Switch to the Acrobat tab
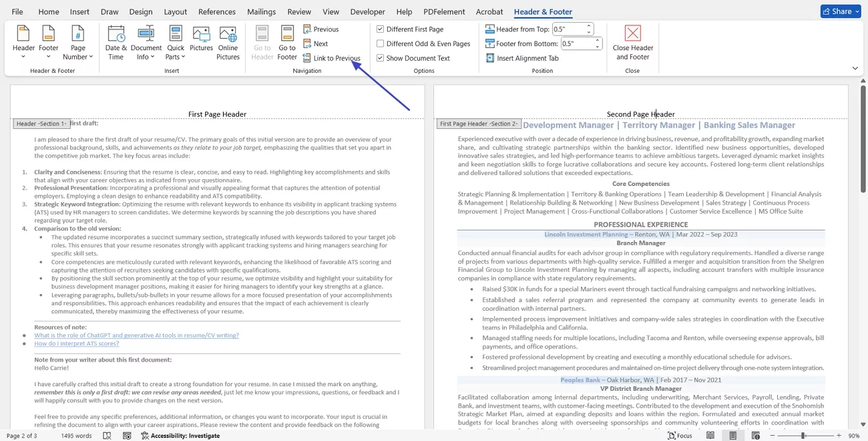Image resolution: width=868 pixels, height=441 pixels. pyautogui.click(x=489, y=12)
